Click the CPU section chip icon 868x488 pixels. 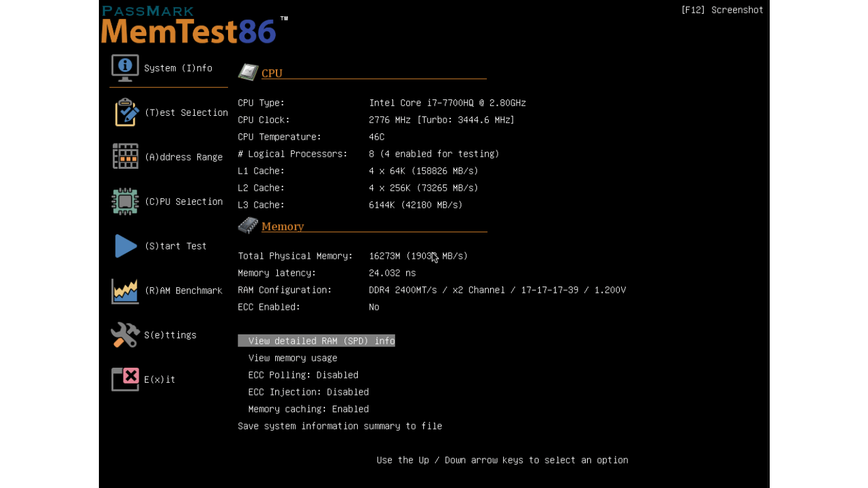pos(248,72)
